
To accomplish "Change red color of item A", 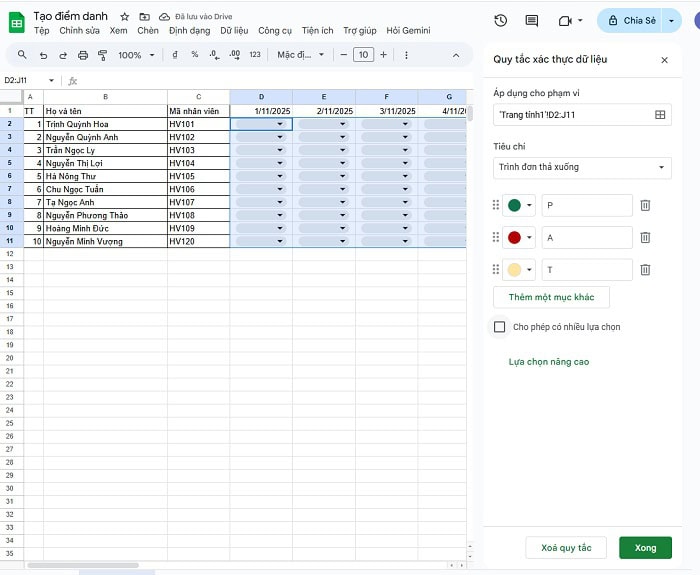I will point(519,238).
